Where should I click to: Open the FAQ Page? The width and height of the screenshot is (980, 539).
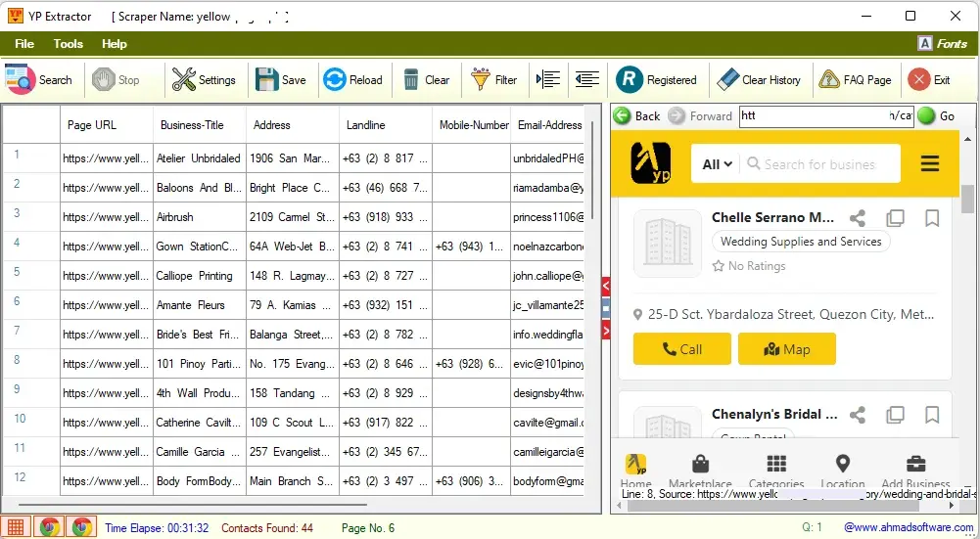point(855,80)
